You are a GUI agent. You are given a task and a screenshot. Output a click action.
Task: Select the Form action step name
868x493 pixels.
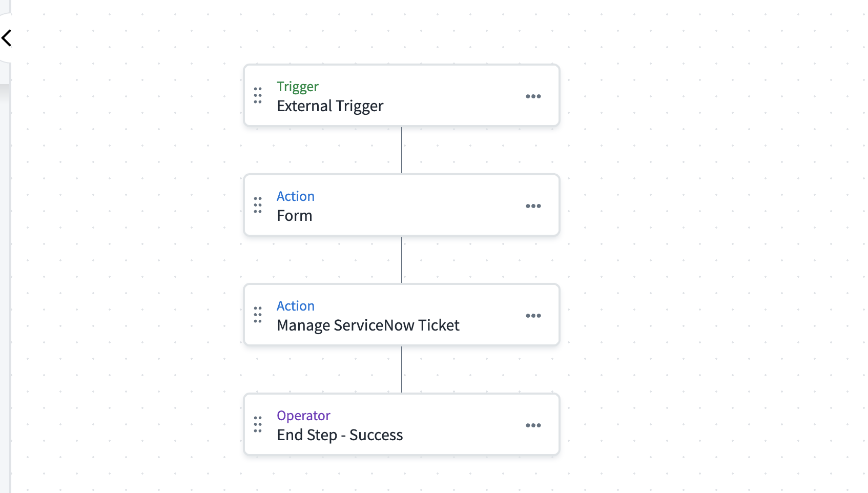[x=295, y=216]
